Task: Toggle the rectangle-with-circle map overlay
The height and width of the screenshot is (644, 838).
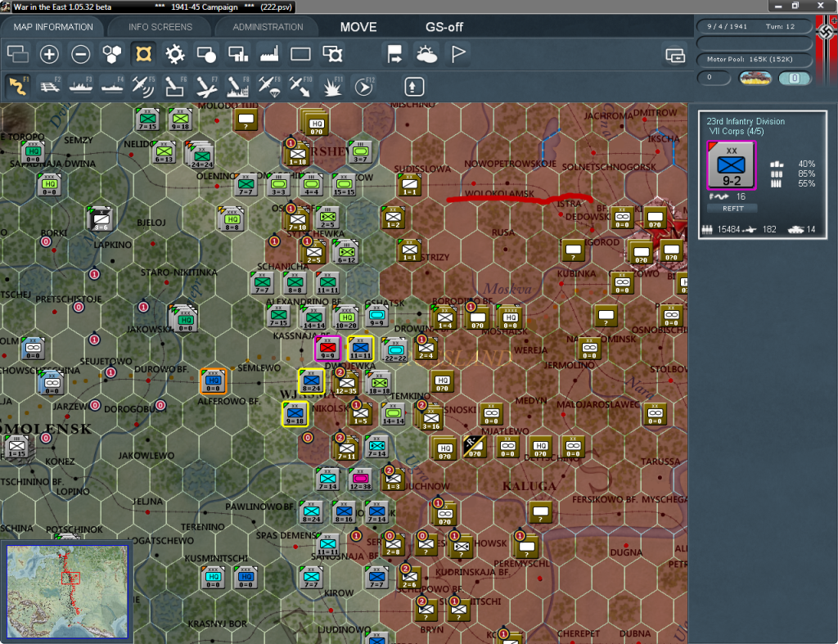Action: (206, 54)
